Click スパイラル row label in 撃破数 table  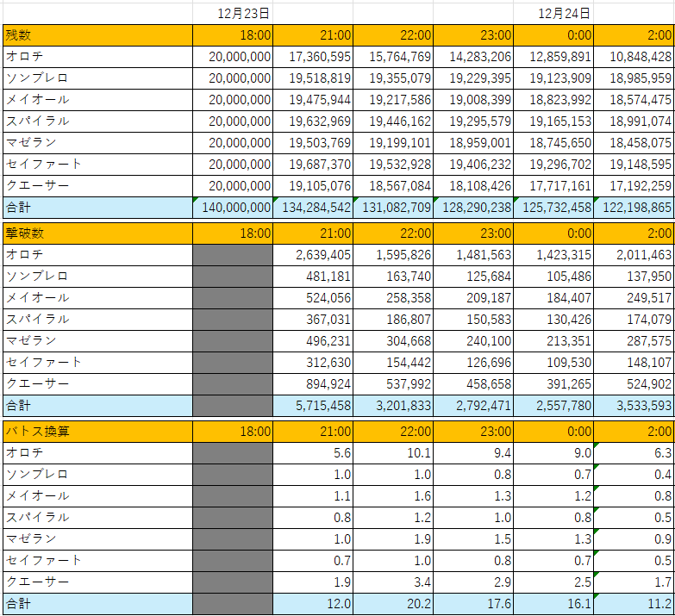[97, 319]
